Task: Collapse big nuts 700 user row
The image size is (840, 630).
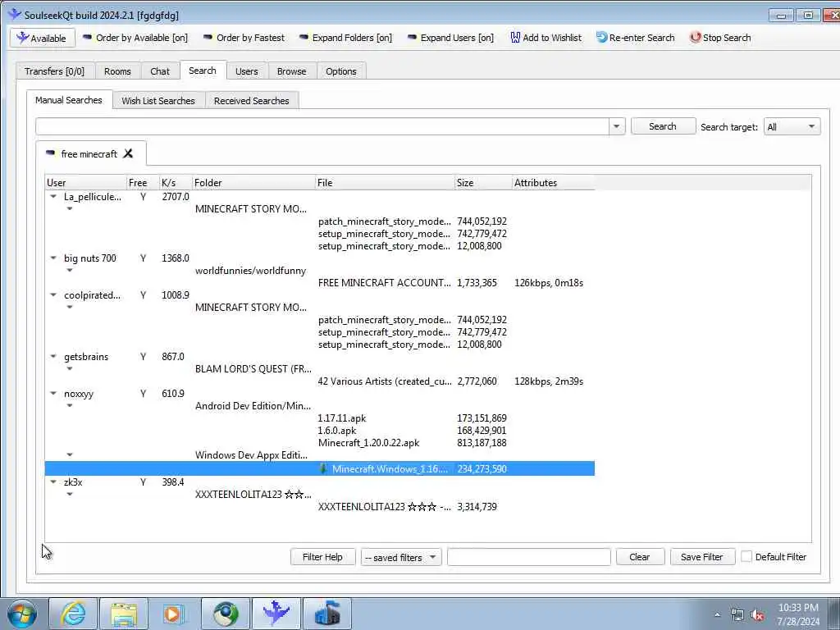Action: click(53, 258)
